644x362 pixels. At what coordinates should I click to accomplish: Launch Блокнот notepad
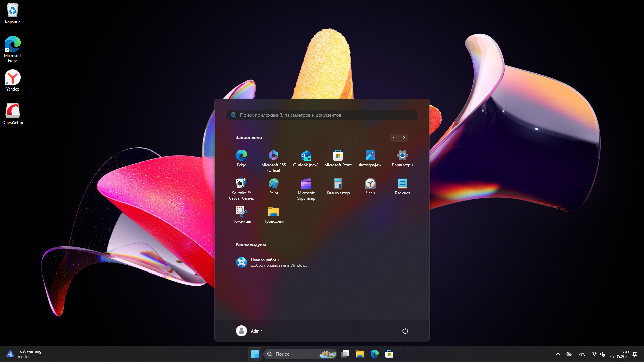point(402,187)
